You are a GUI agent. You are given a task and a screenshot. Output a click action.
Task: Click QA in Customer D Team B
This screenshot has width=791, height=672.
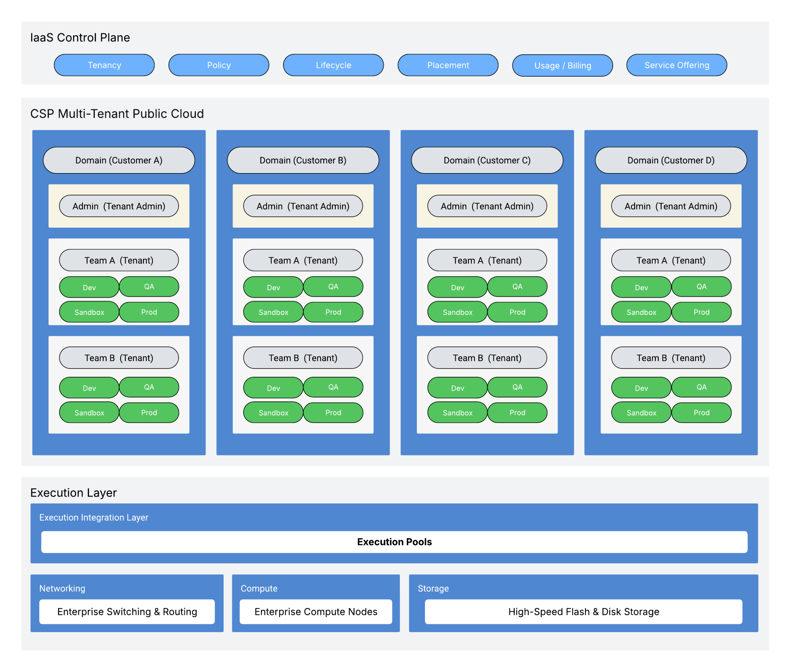tap(702, 387)
